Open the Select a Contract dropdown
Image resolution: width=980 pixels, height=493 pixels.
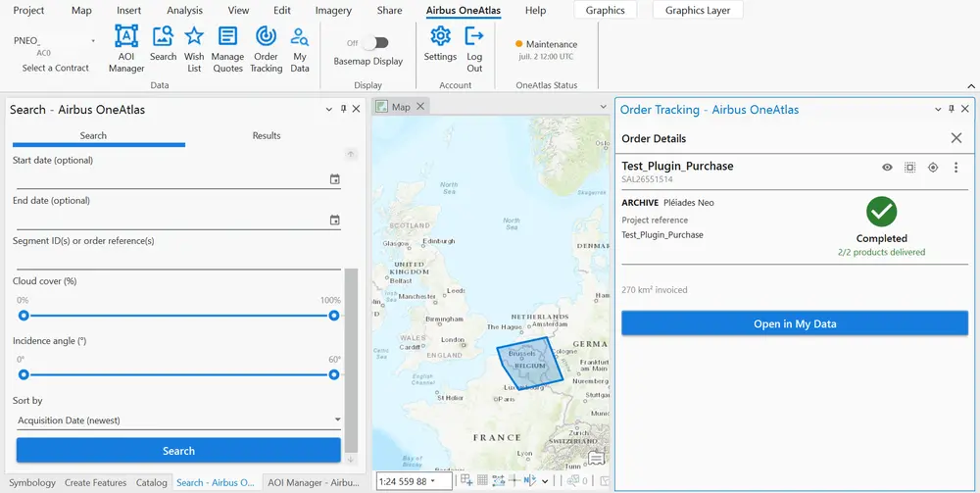(x=93, y=41)
